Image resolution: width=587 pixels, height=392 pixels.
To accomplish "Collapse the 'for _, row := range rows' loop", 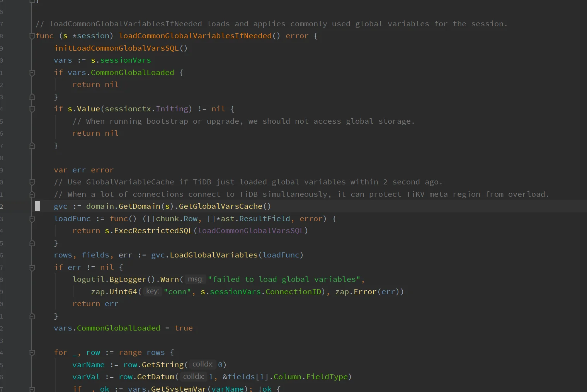I will [x=32, y=353].
